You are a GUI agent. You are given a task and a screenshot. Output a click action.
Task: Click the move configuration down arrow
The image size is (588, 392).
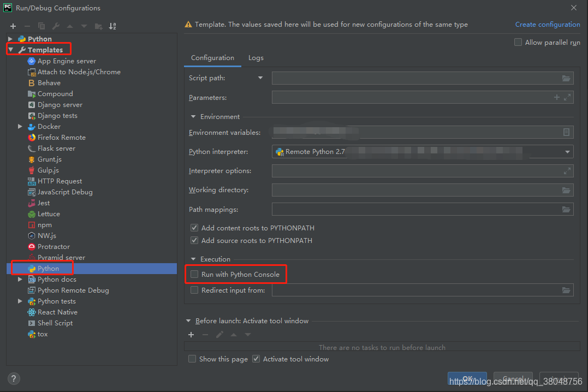[84, 26]
